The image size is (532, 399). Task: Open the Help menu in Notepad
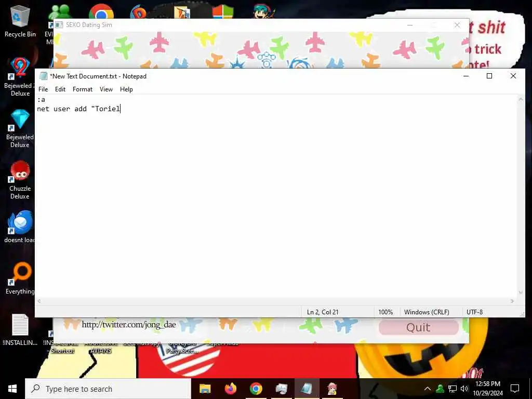pyautogui.click(x=126, y=89)
